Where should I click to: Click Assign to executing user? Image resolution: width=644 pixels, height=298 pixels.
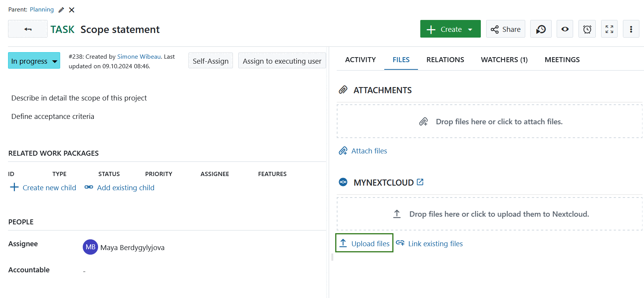point(282,61)
